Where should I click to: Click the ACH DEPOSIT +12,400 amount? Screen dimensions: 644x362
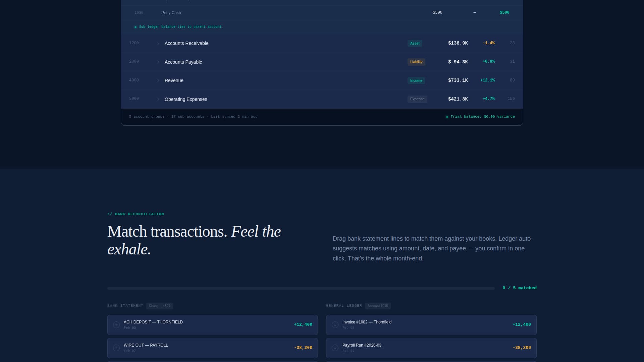pyautogui.click(x=303, y=324)
